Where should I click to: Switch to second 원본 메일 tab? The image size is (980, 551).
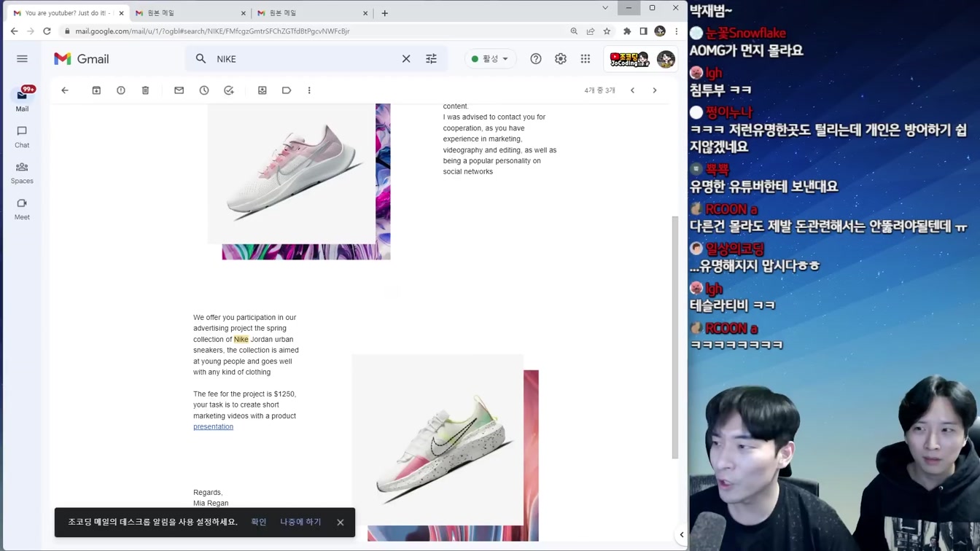(x=191, y=13)
